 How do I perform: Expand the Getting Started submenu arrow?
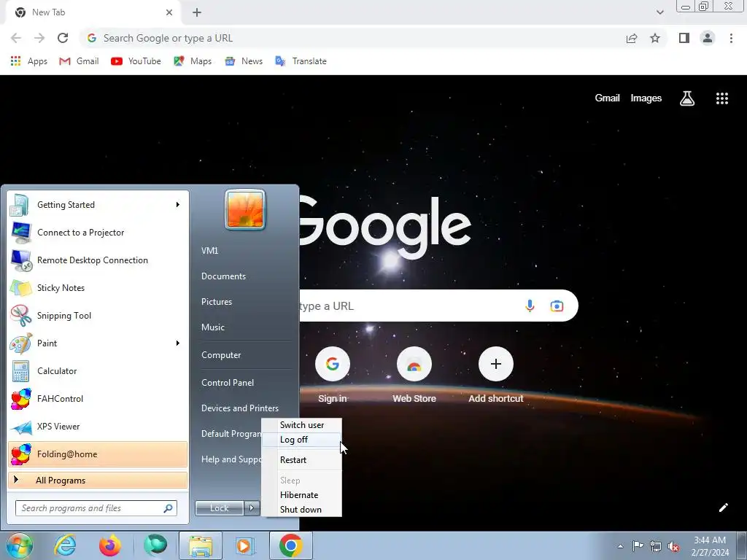(x=178, y=205)
